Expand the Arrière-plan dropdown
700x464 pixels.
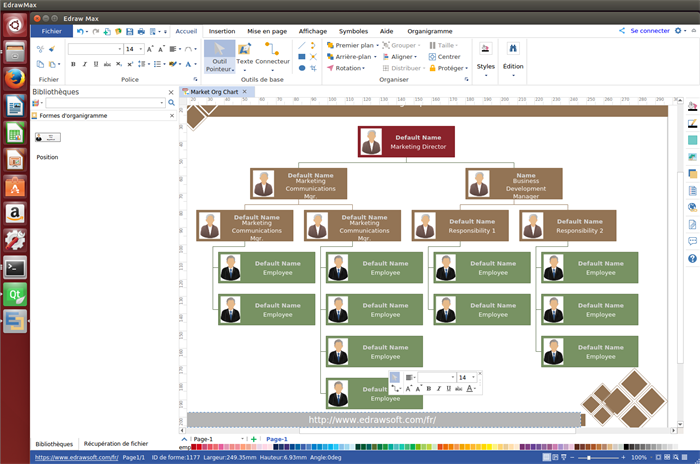pyautogui.click(x=375, y=57)
